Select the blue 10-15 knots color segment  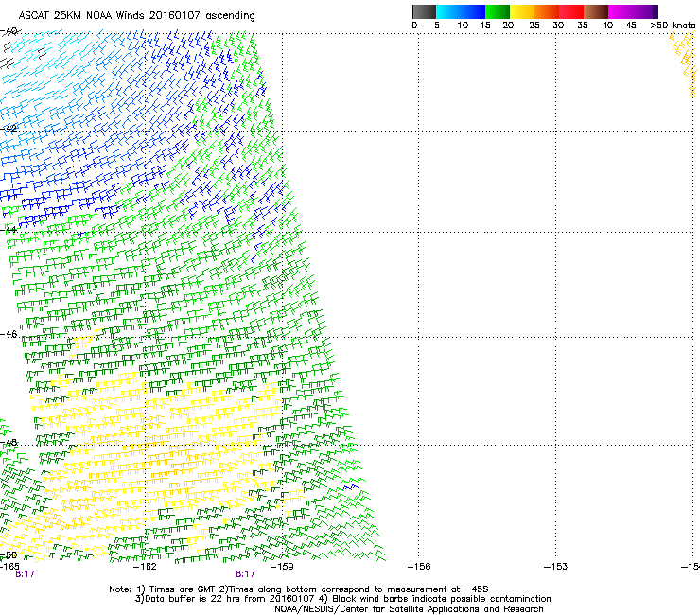(472, 11)
